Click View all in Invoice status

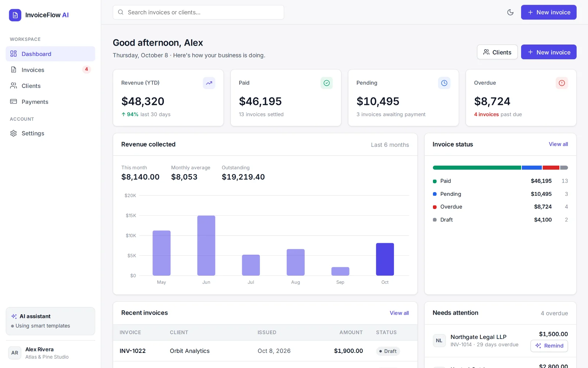coord(558,144)
